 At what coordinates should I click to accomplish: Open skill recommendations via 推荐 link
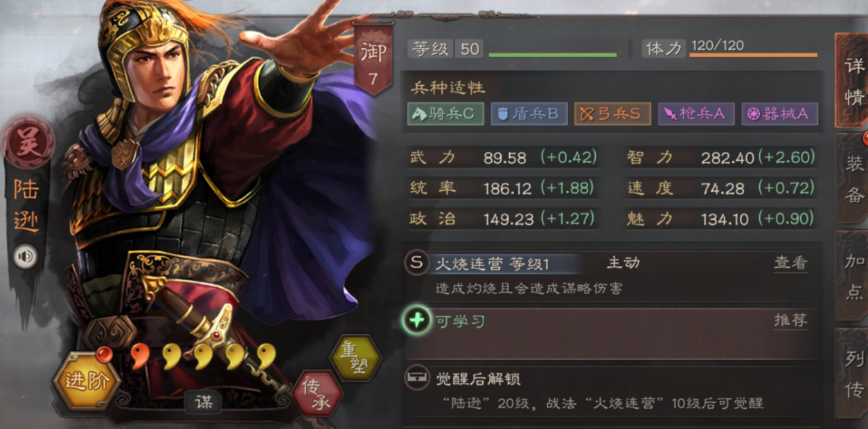pos(790,321)
